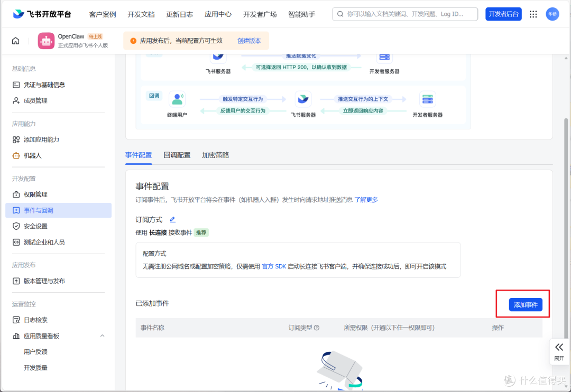Open 开发者广场 in top navigation
The height and width of the screenshot is (392, 571).
[x=260, y=14]
